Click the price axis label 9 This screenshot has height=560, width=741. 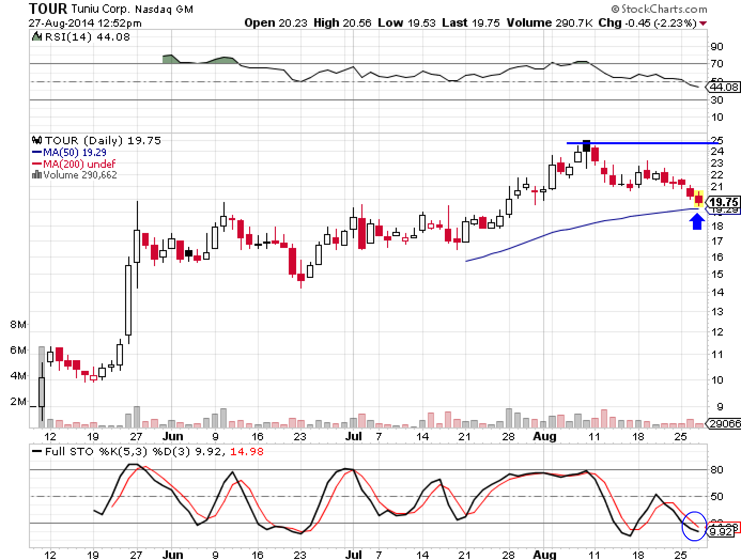coord(720,407)
